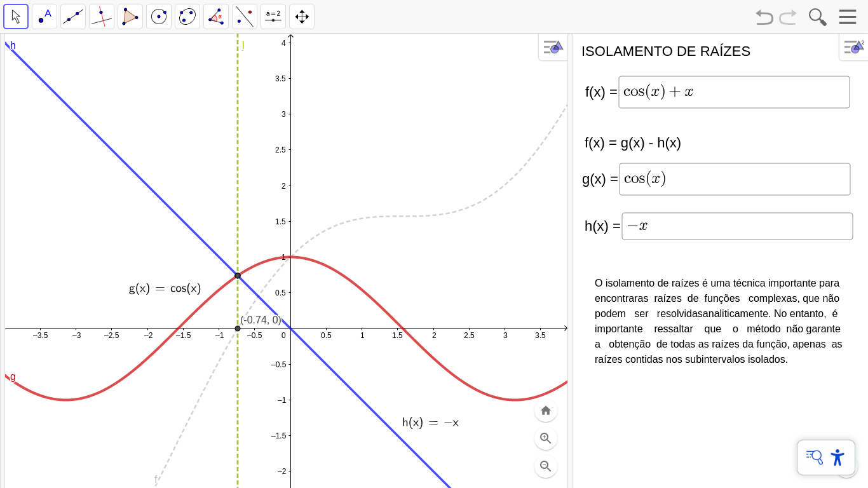Edit the f(x) input field
The height and width of the screenshot is (488, 868).
click(x=734, y=92)
